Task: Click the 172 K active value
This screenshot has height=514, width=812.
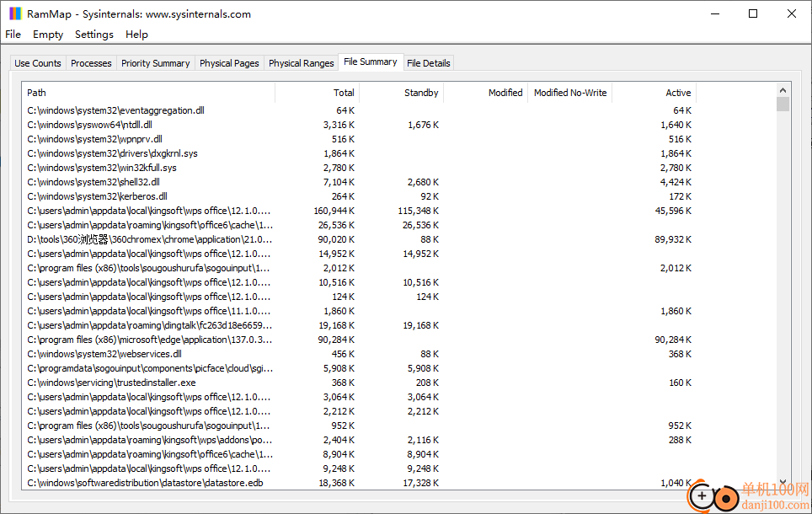Action: click(680, 196)
